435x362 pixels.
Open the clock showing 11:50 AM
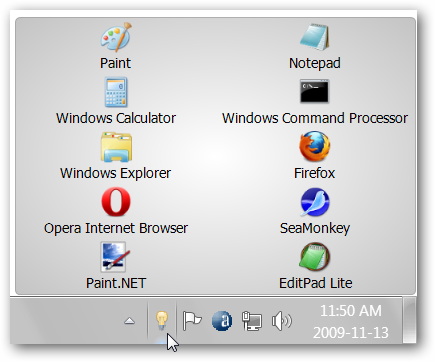pos(351,311)
